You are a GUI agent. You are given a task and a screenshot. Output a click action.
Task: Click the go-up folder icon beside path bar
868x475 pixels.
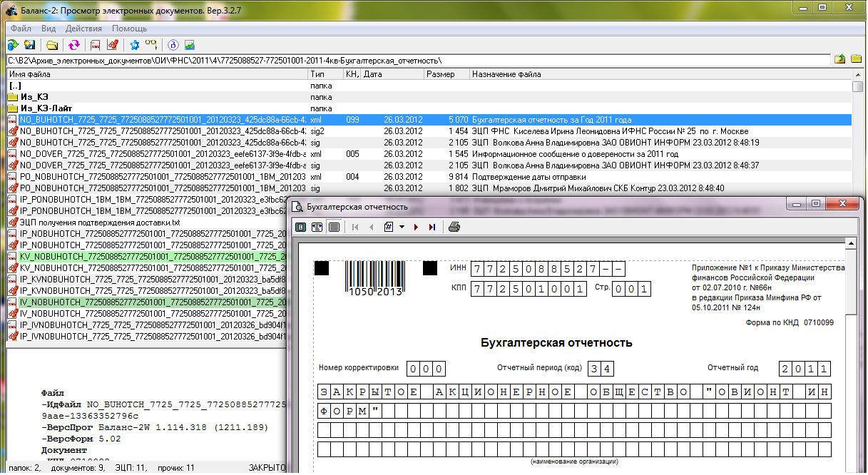tap(840, 60)
